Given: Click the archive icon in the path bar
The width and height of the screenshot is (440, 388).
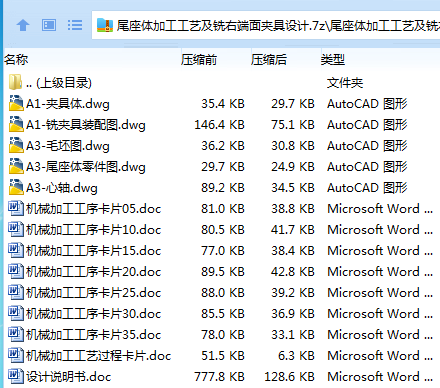Looking at the screenshot, I should (x=105, y=25).
